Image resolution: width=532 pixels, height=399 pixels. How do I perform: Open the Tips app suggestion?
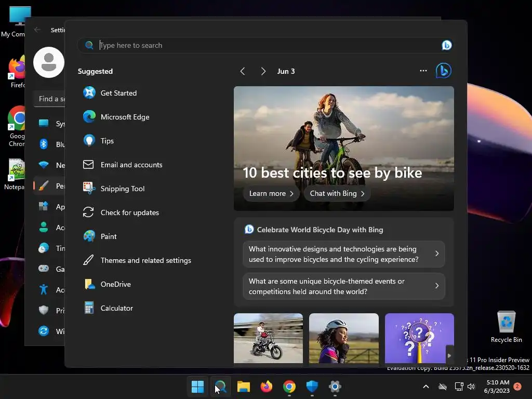pos(98,141)
